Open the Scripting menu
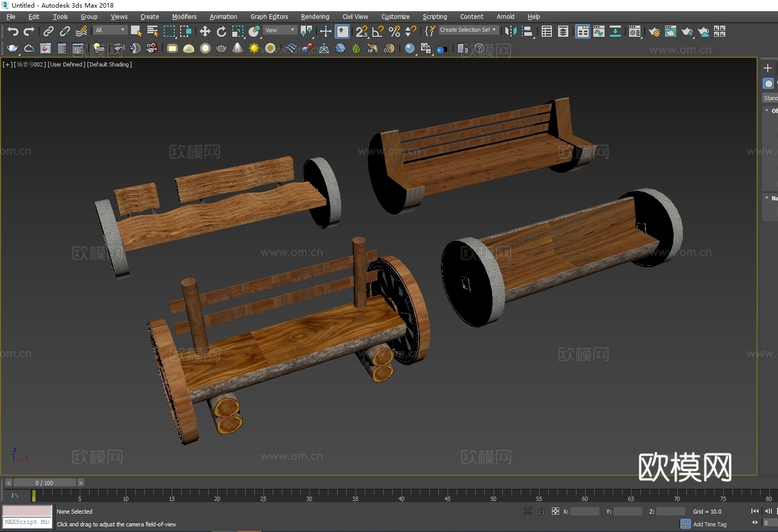Image resolution: width=778 pixels, height=532 pixels. pos(435,17)
